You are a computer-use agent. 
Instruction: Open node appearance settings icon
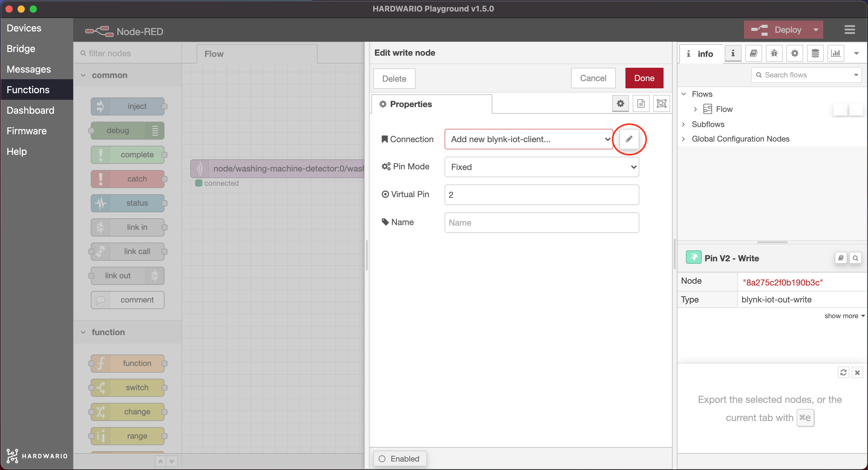tap(661, 103)
